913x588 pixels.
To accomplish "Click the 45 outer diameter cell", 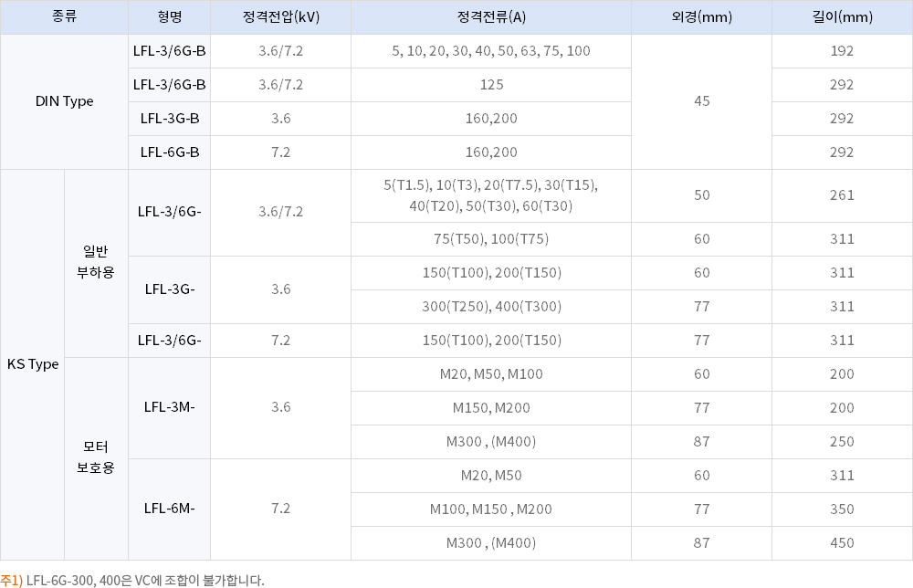I will tap(701, 101).
